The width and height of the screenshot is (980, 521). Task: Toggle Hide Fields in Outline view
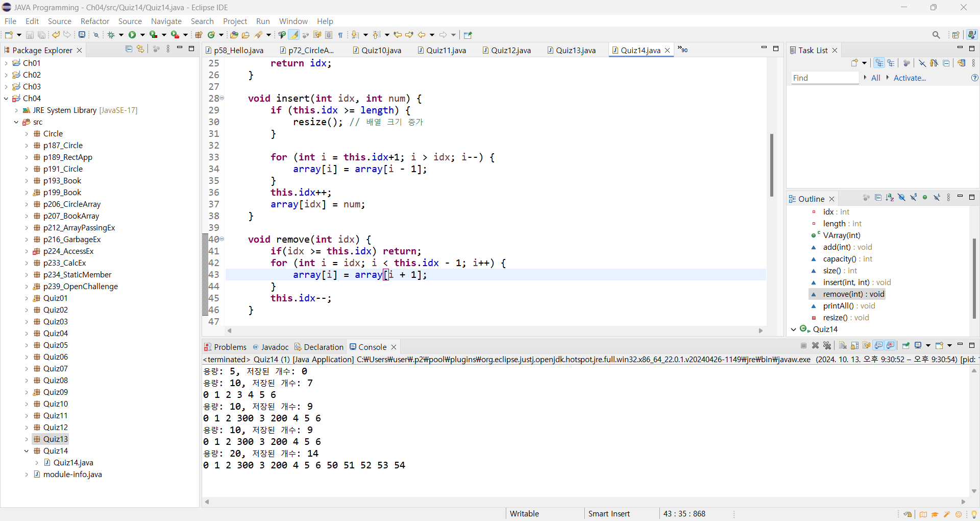(x=902, y=198)
